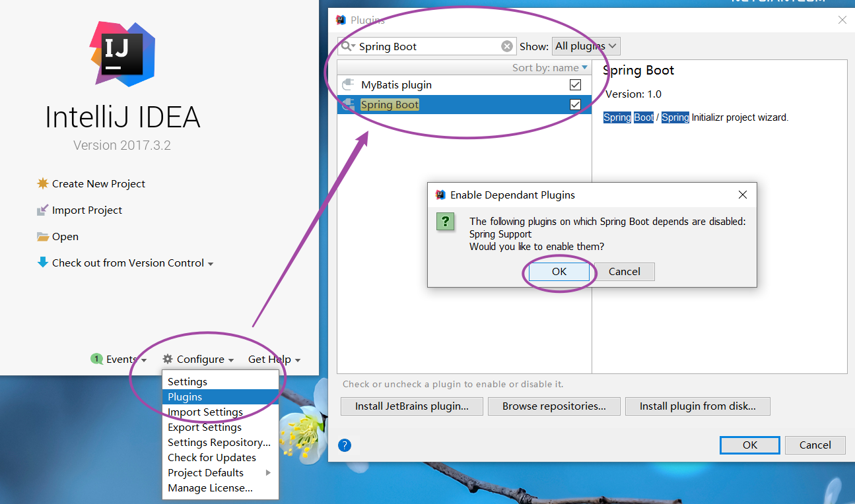Close the Plugins dialog window
This screenshot has width=855, height=504.
tap(842, 20)
